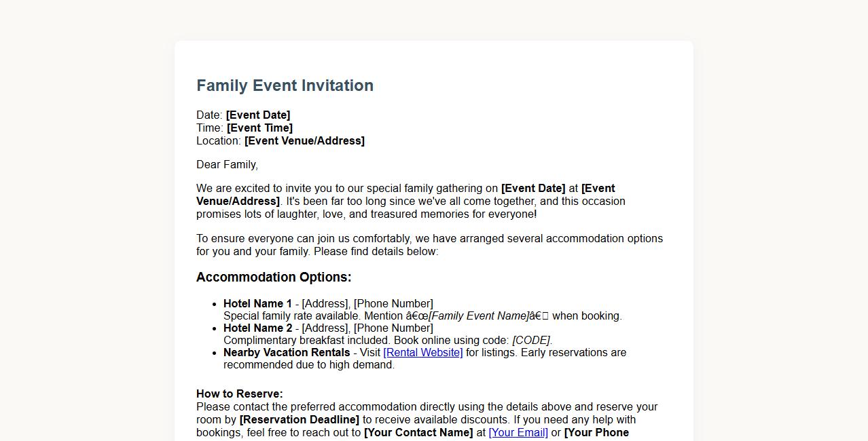Click the Dear Family greeting
The image size is (868, 441).
pos(227,165)
